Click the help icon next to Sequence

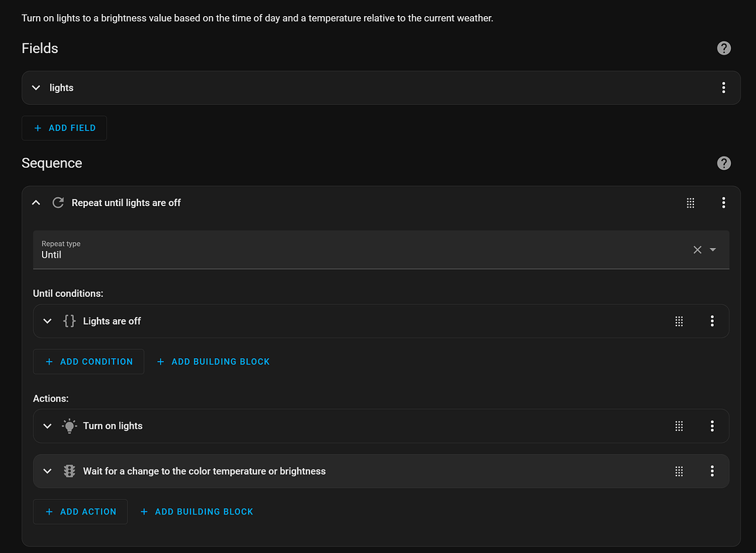(x=724, y=163)
